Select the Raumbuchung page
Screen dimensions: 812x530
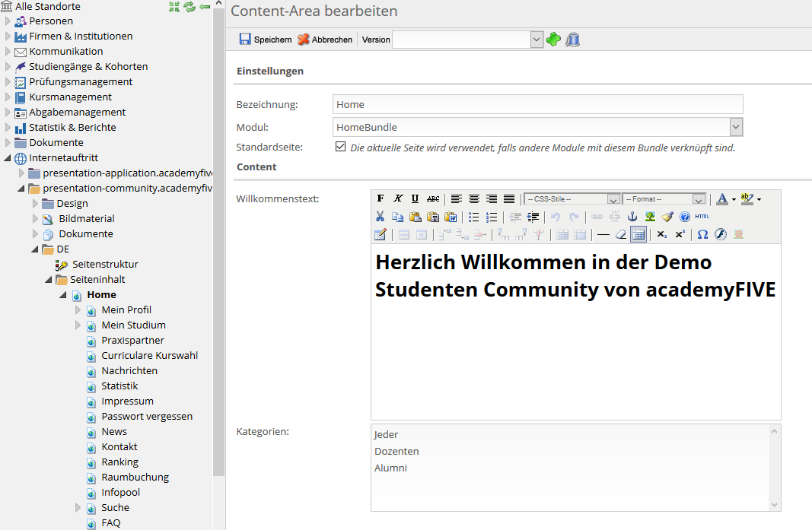(x=135, y=478)
